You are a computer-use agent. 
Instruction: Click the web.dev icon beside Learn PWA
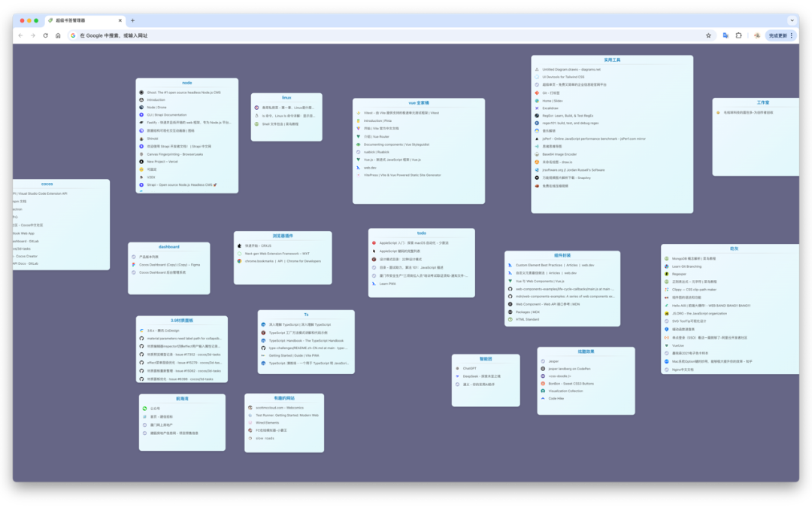(x=374, y=284)
